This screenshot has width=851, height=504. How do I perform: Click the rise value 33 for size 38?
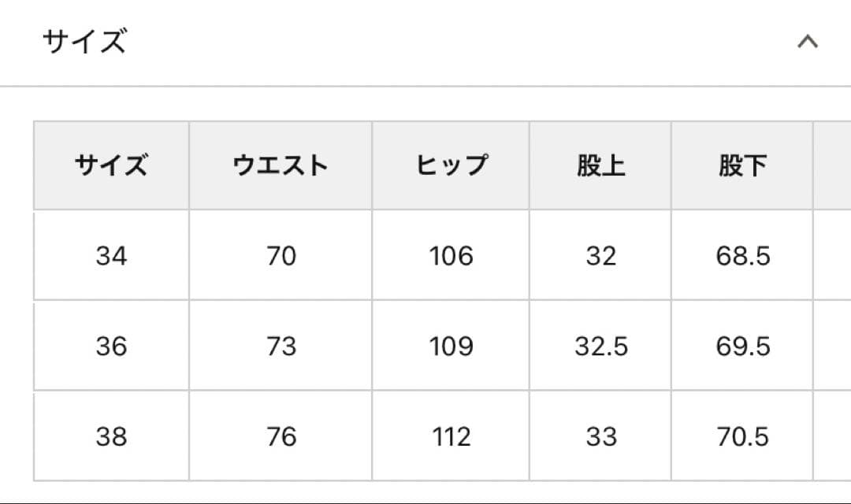[602, 435]
